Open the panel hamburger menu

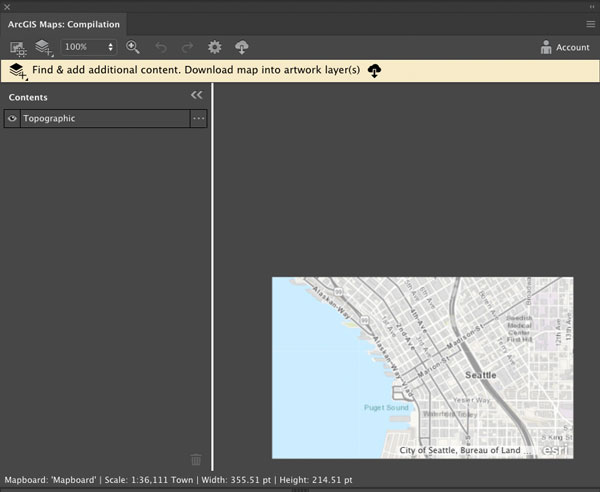click(590, 24)
